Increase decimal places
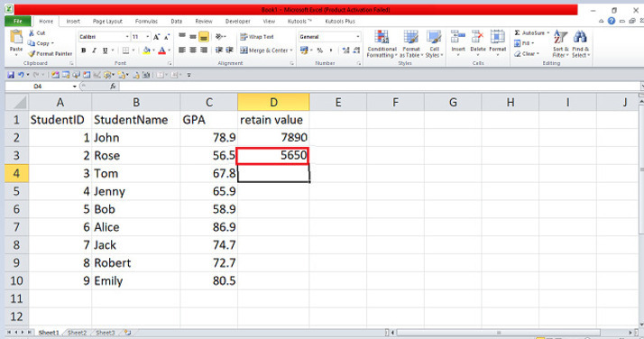The width and height of the screenshot is (644, 339). pyautogui.click(x=345, y=50)
